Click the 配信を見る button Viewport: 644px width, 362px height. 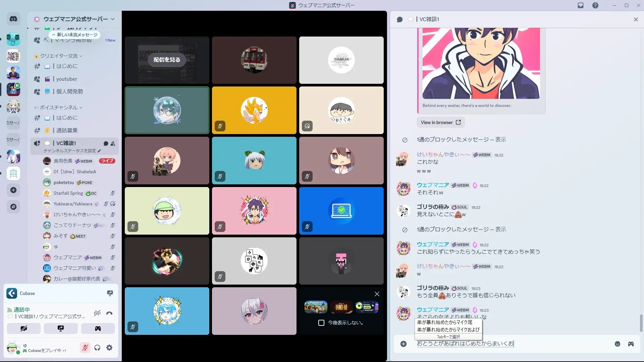tap(167, 60)
